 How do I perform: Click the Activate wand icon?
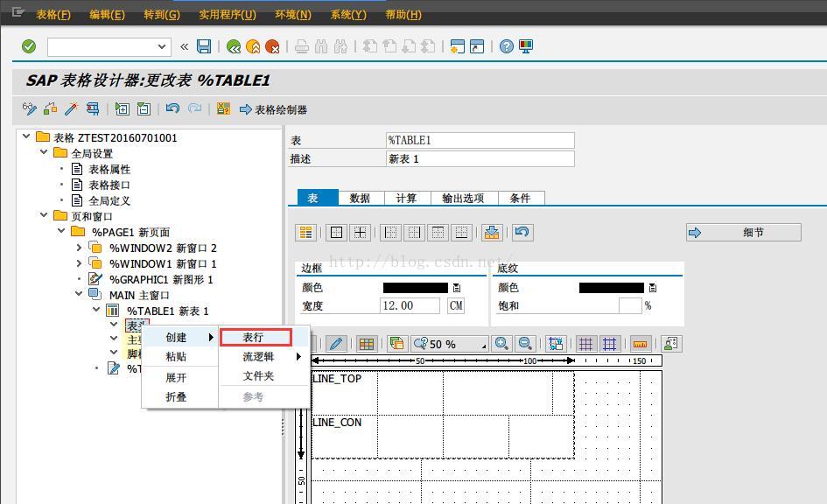tap(71, 109)
